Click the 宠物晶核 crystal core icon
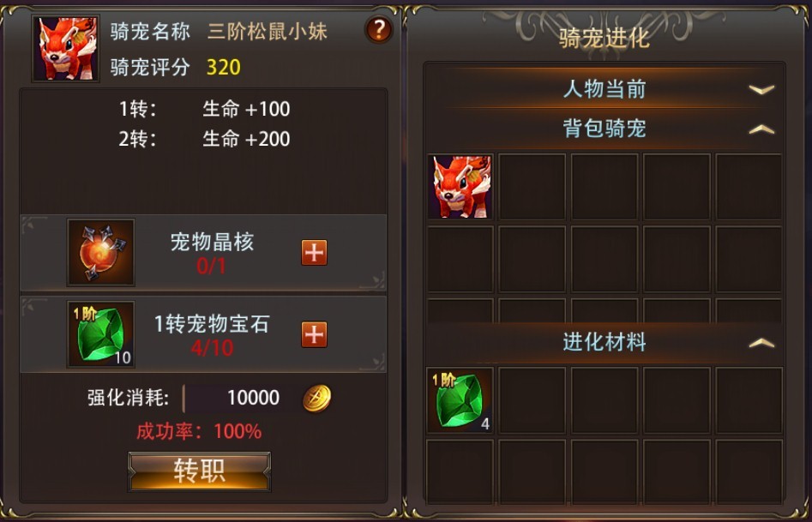This screenshot has width=812, height=522. click(x=101, y=252)
